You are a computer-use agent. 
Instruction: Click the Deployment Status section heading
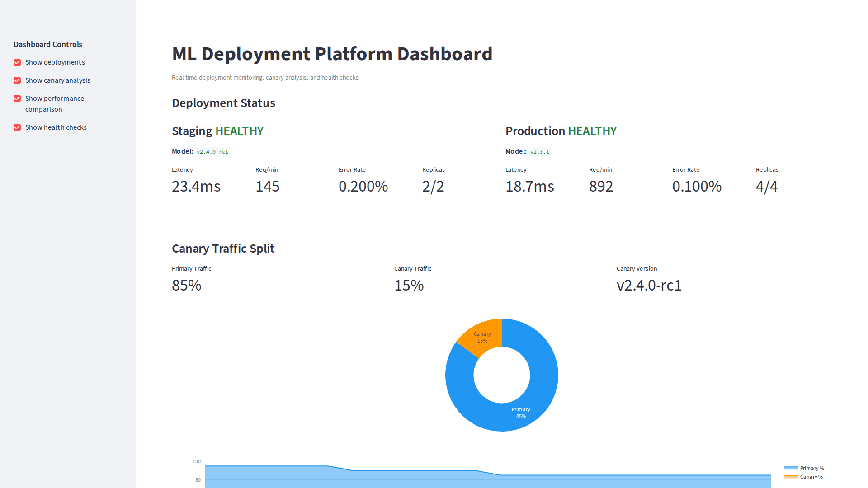click(x=223, y=103)
